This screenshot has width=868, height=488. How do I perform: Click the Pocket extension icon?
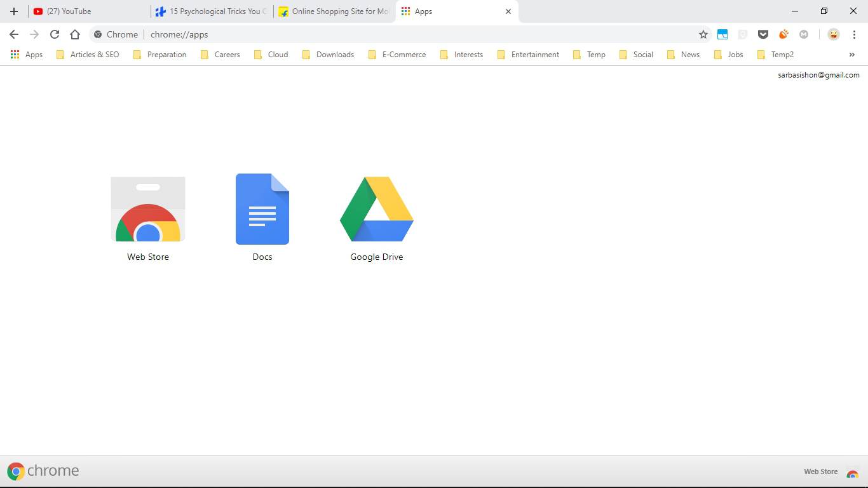click(x=763, y=34)
